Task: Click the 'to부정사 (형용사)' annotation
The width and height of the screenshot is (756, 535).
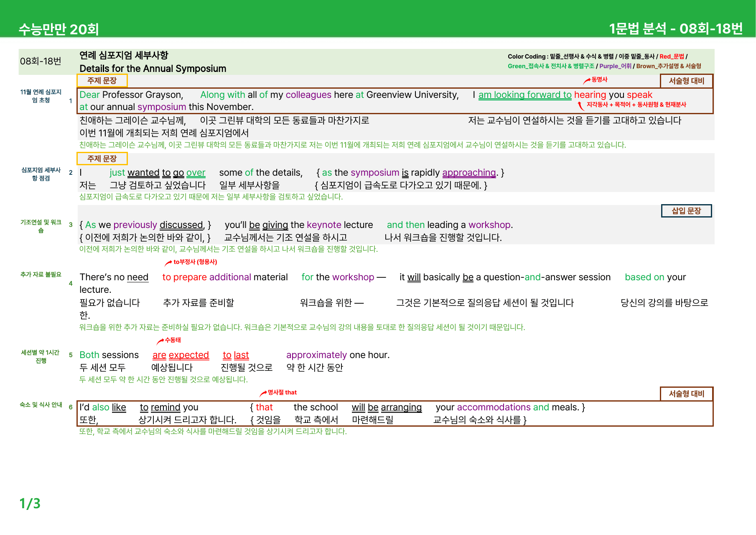Action: coord(195,262)
